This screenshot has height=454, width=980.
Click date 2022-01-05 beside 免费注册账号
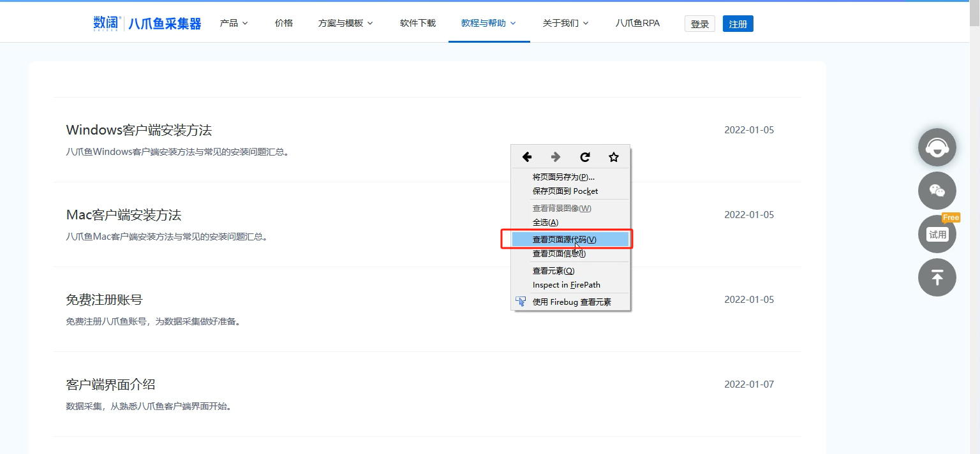point(749,300)
